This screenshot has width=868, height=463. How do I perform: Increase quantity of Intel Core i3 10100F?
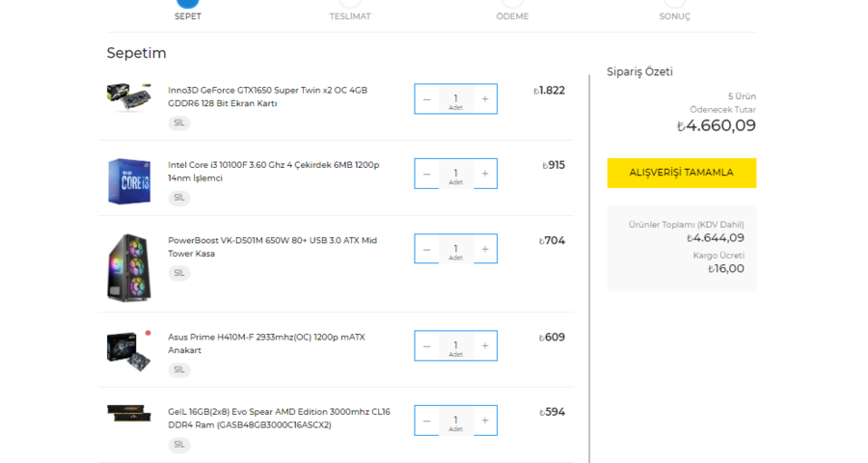(x=485, y=174)
